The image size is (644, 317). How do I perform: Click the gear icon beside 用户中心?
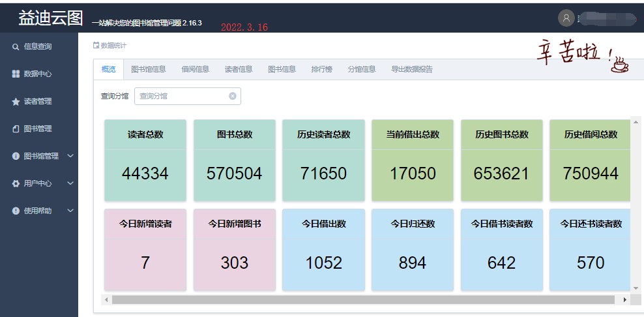point(16,184)
